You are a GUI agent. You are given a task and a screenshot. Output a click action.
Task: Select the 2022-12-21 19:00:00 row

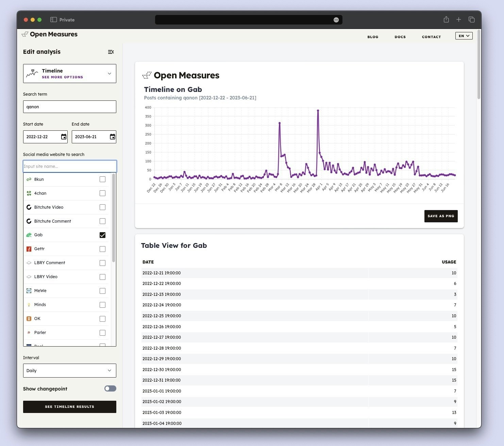coord(299,273)
